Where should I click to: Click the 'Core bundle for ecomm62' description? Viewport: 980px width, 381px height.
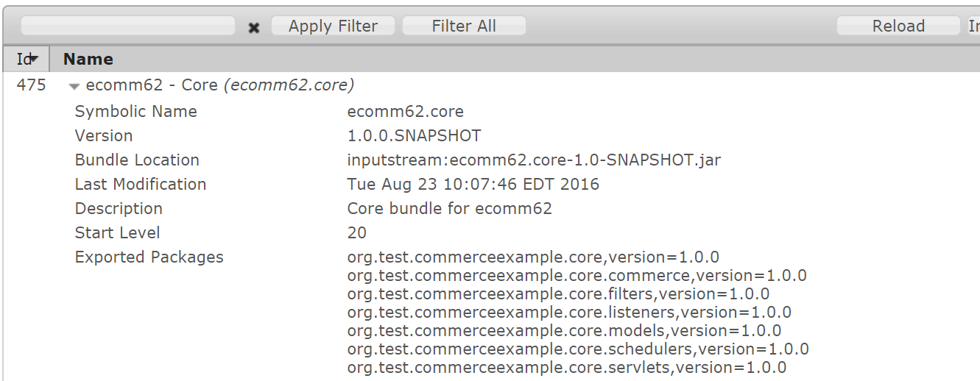pos(449,209)
